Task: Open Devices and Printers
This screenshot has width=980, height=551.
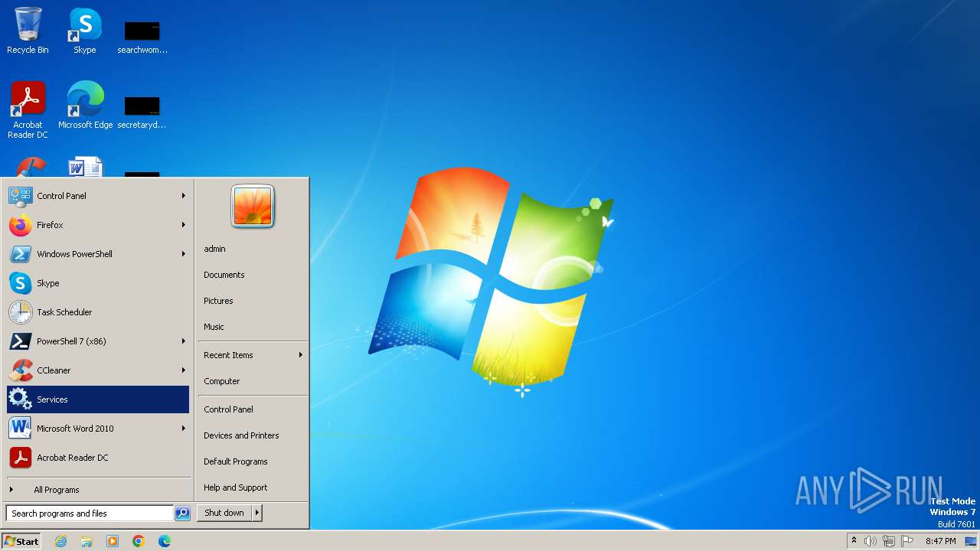Action: pyautogui.click(x=253, y=435)
